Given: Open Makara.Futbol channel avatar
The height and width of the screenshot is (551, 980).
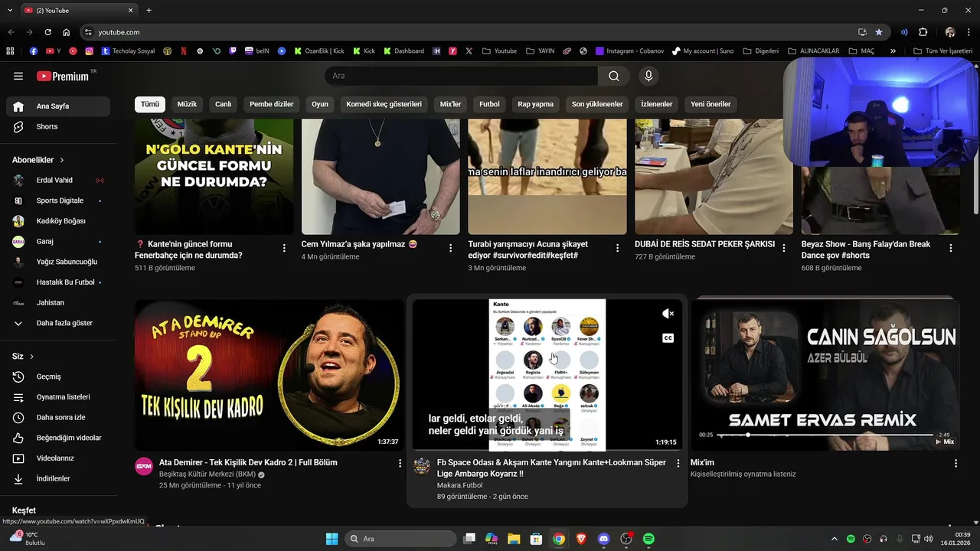Looking at the screenshot, I should pos(422,466).
